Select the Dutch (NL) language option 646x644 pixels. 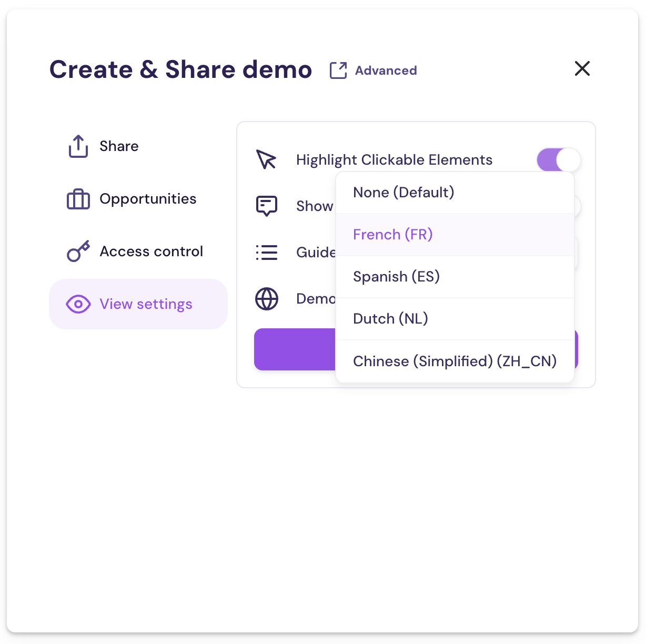click(x=390, y=319)
